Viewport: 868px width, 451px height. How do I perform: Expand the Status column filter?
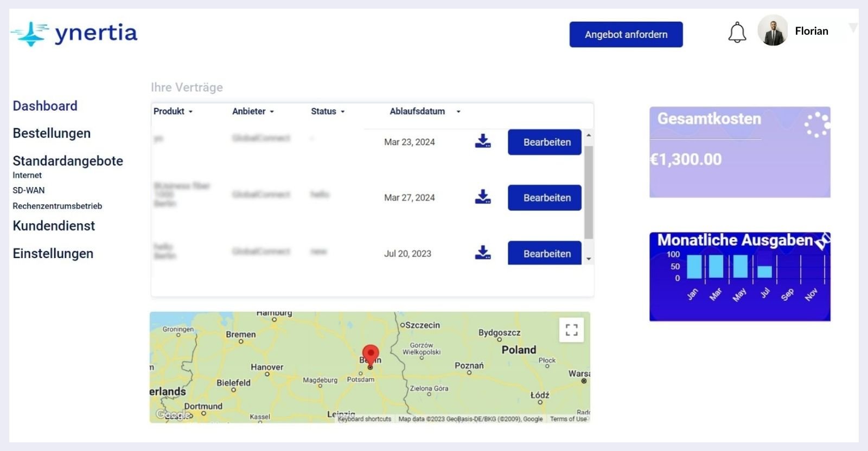[327, 111]
